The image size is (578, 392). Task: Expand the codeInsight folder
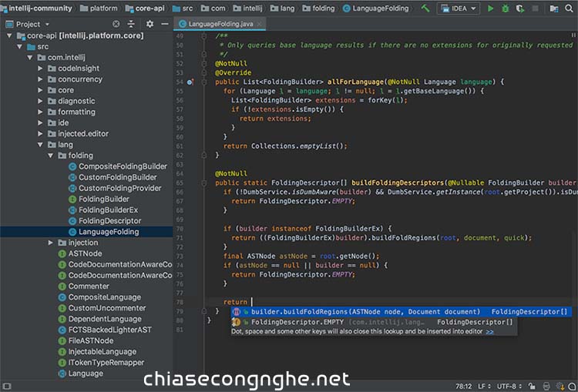41,69
